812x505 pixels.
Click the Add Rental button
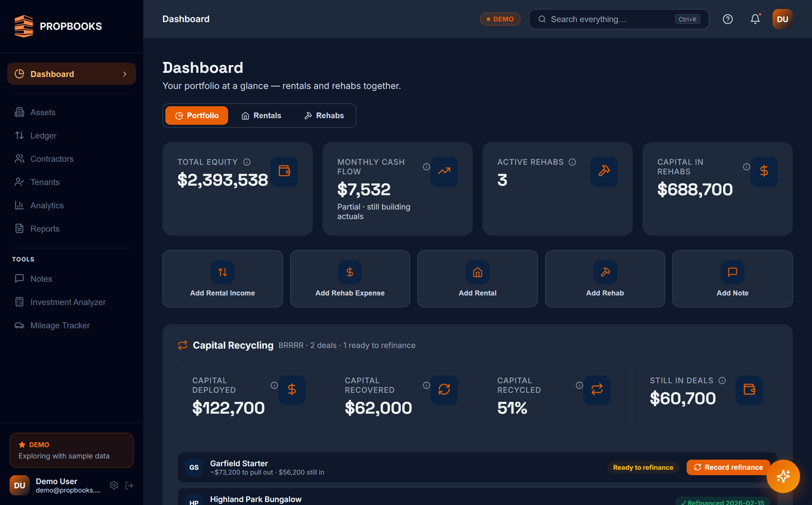pos(478,279)
